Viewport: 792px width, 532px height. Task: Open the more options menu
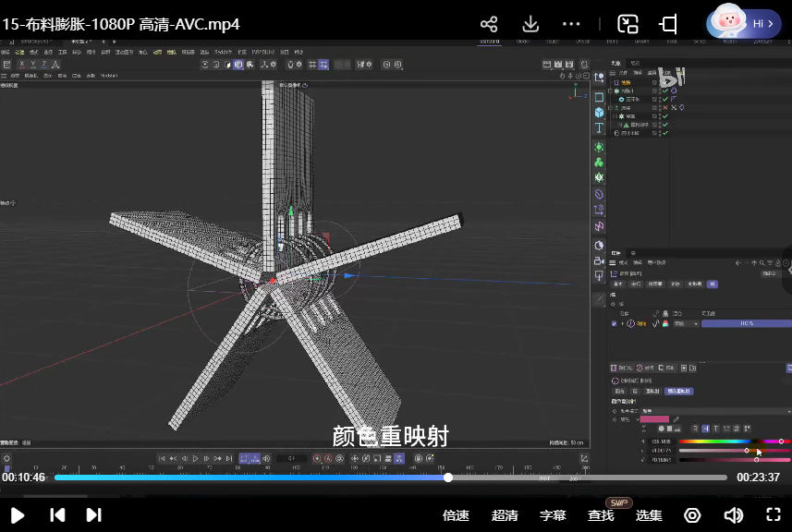pyautogui.click(x=571, y=24)
